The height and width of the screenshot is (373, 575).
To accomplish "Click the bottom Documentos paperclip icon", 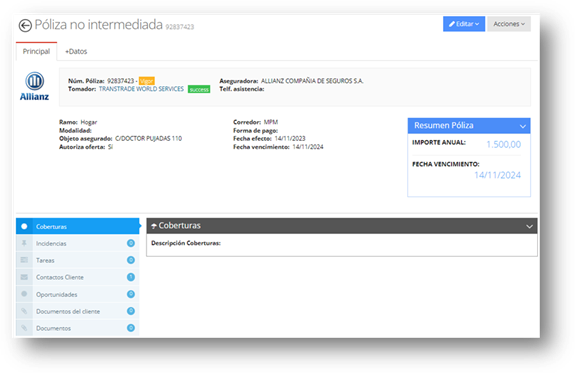I will (24, 328).
